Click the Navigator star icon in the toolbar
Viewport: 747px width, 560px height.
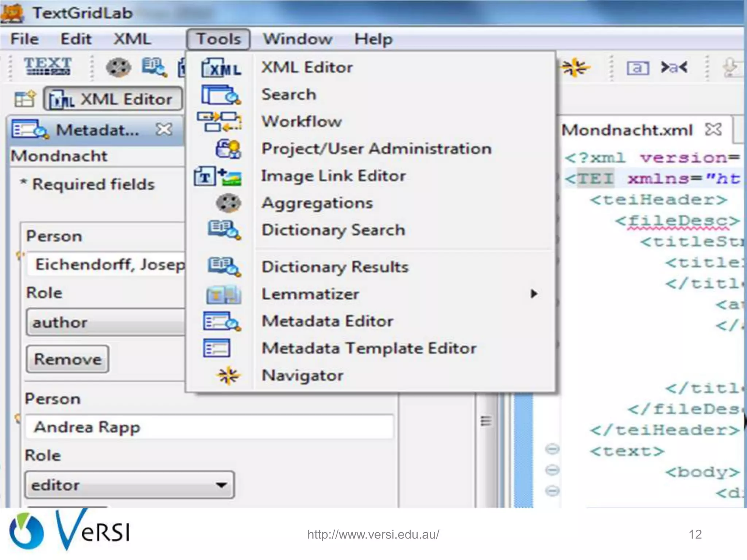click(574, 67)
